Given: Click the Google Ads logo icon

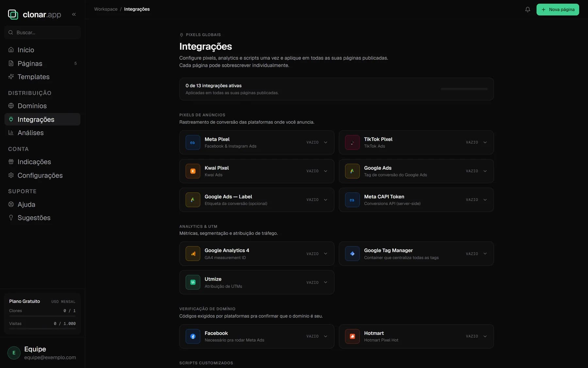Looking at the screenshot, I should coord(352,171).
